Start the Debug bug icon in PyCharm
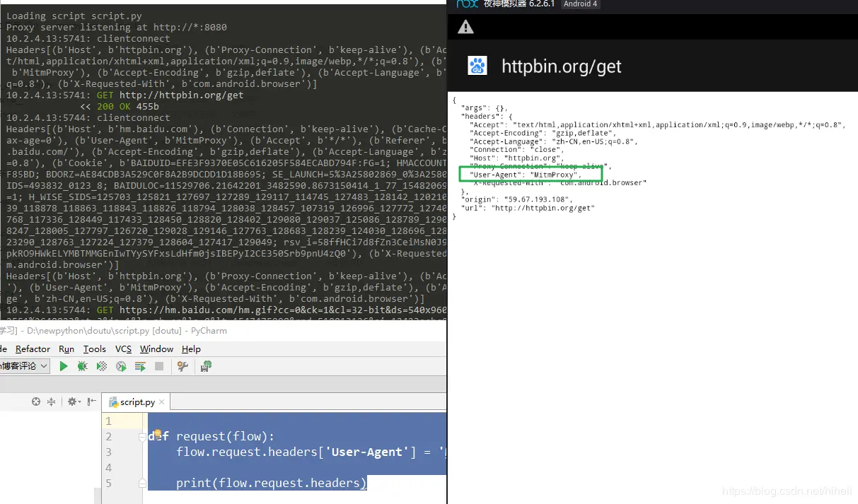Viewport: 858px width, 504px height. point(83,366)
